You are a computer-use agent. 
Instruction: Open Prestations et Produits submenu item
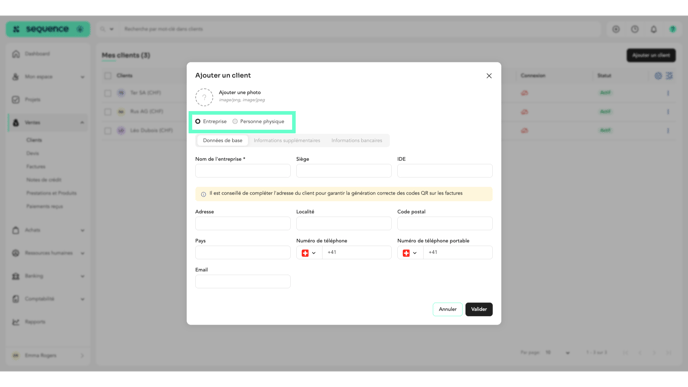point(51,193)
